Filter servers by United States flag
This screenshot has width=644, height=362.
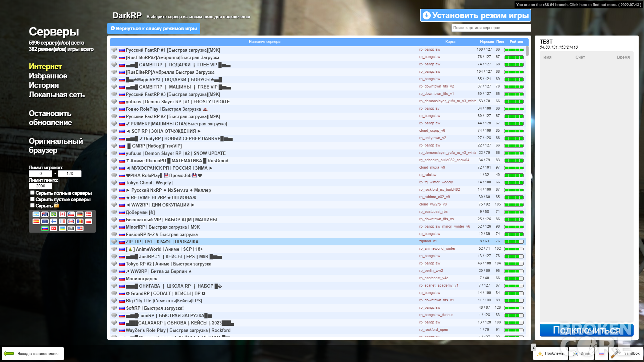[80, 228]
